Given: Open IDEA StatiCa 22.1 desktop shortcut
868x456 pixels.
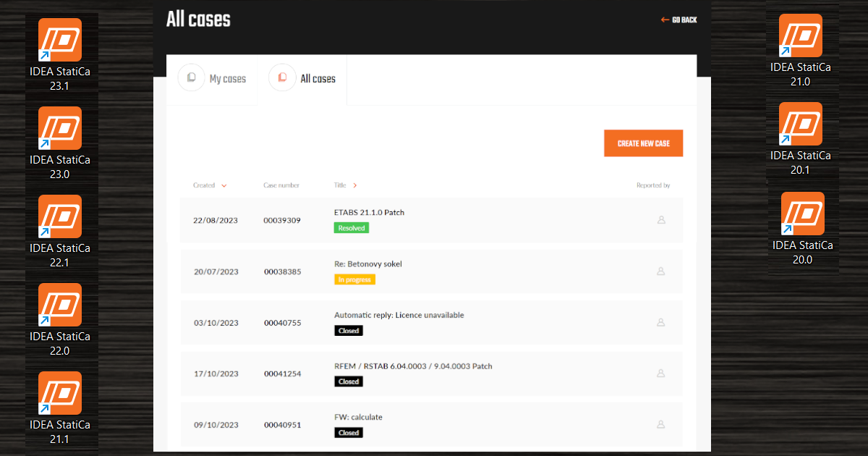Looking at the screenshot, I should (x=60, y=232).
